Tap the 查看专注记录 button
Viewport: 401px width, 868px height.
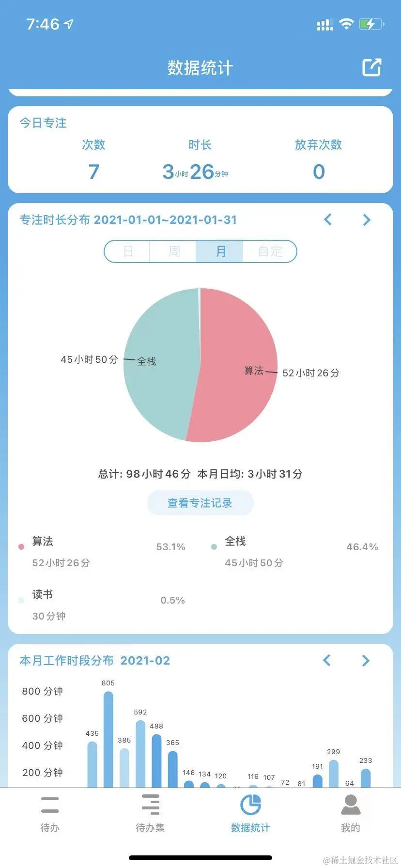200,503
